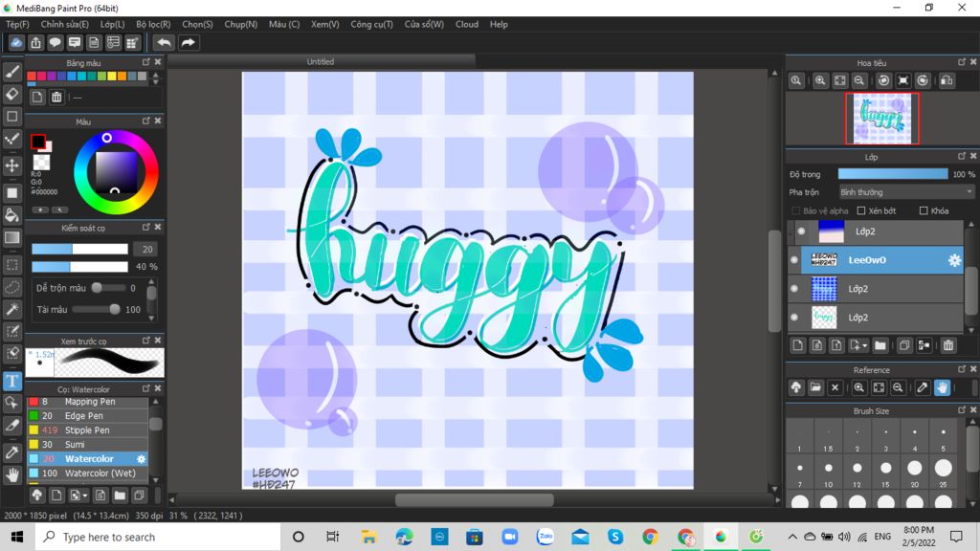Open the Bộ lọc(R) menu
The width and height of the screenshot is (980, 551).
(153, 24)
